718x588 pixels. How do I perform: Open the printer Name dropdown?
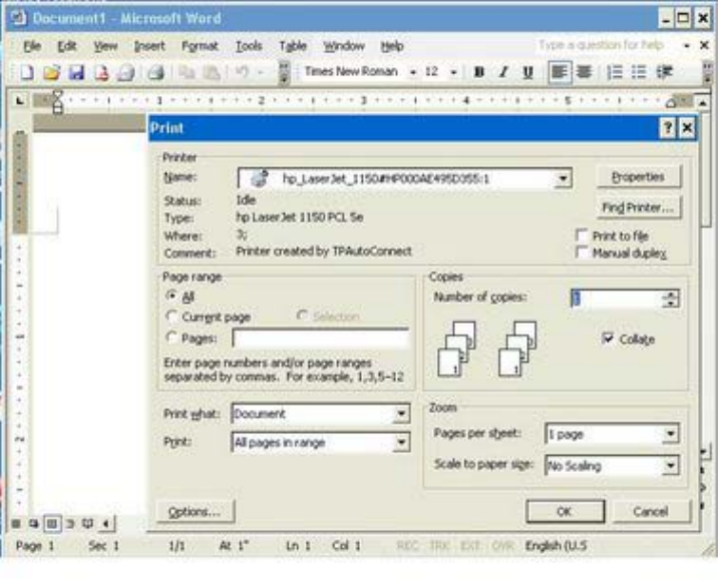coord(563,179)
